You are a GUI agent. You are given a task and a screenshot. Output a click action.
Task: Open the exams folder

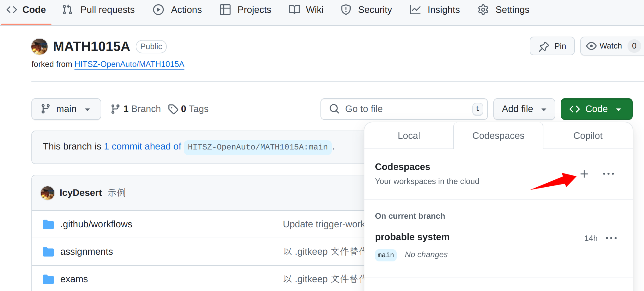(74, 279)
